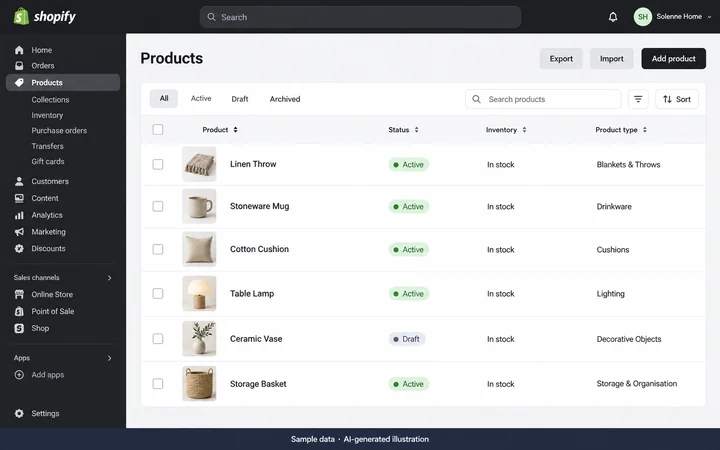Open the Linen Throw product link

tap(253, 164)
